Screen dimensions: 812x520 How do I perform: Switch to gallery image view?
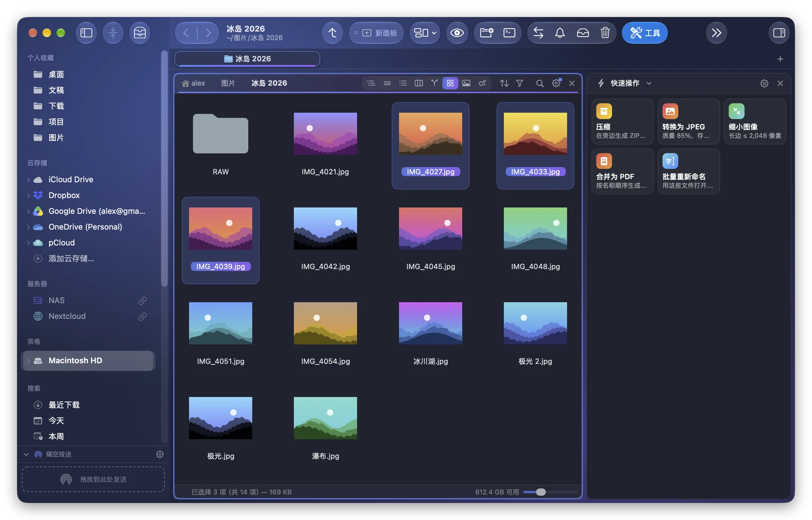(466, 83)
